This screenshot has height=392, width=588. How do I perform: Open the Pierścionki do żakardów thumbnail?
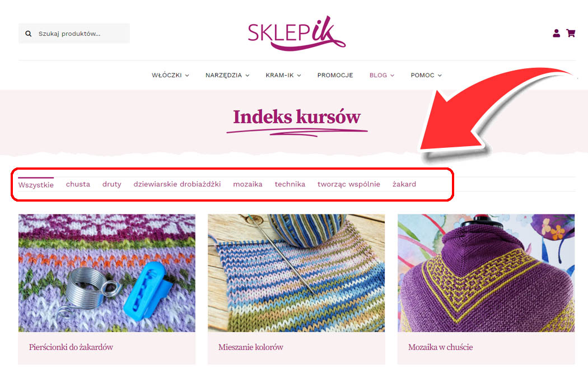107,273
